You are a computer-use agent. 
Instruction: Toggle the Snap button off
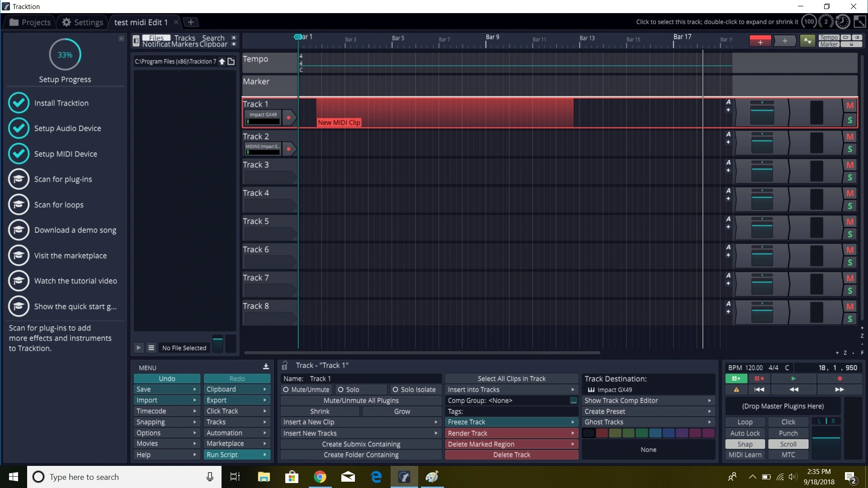[745, 444]
